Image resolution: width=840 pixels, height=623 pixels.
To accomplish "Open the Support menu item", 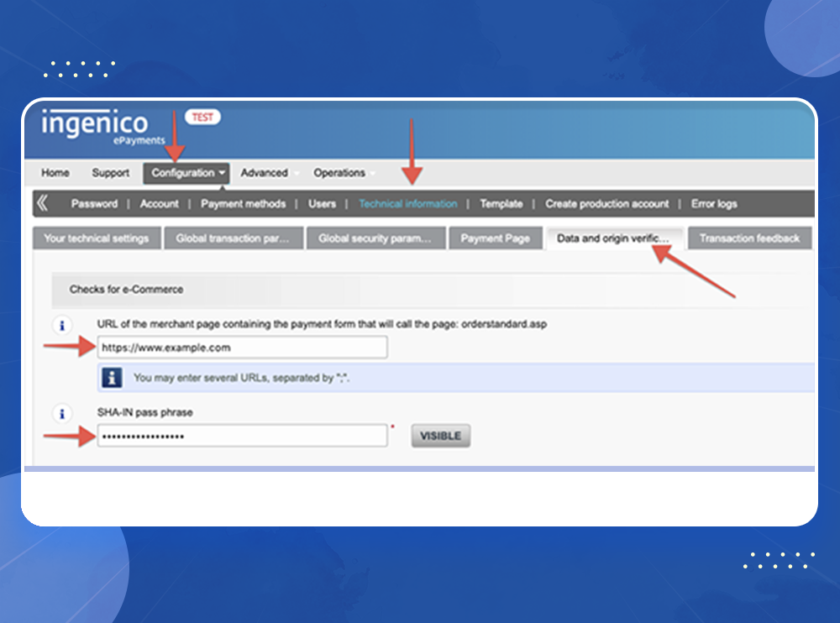I will coord(111,173).
